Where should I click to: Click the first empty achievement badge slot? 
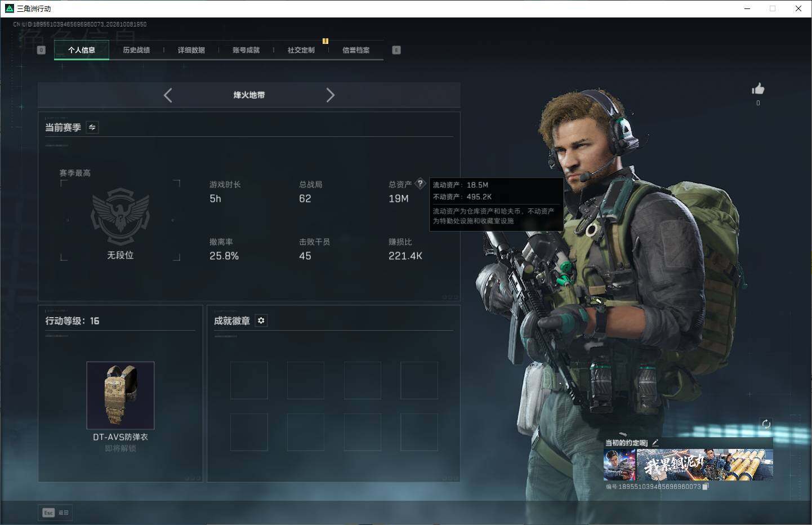[249, 380]
